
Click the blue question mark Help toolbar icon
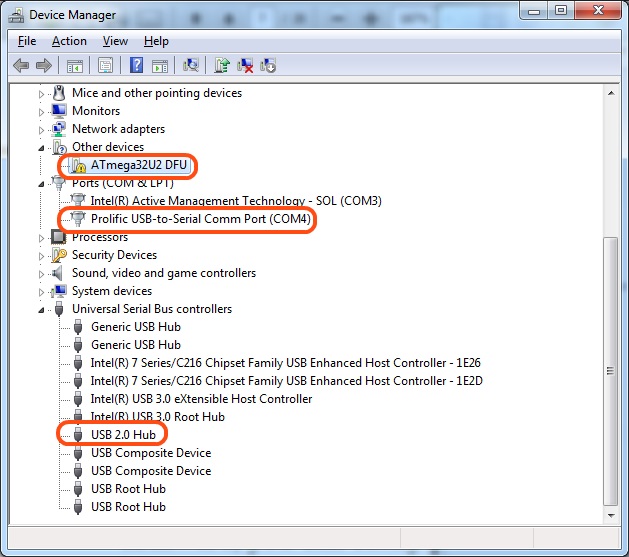coord(136,65)
